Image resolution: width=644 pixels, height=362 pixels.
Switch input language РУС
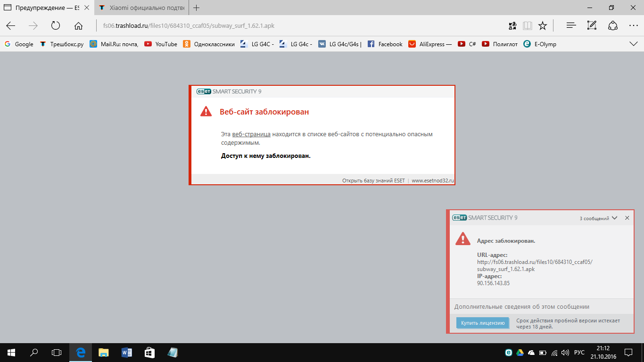[x=579, y=352]
